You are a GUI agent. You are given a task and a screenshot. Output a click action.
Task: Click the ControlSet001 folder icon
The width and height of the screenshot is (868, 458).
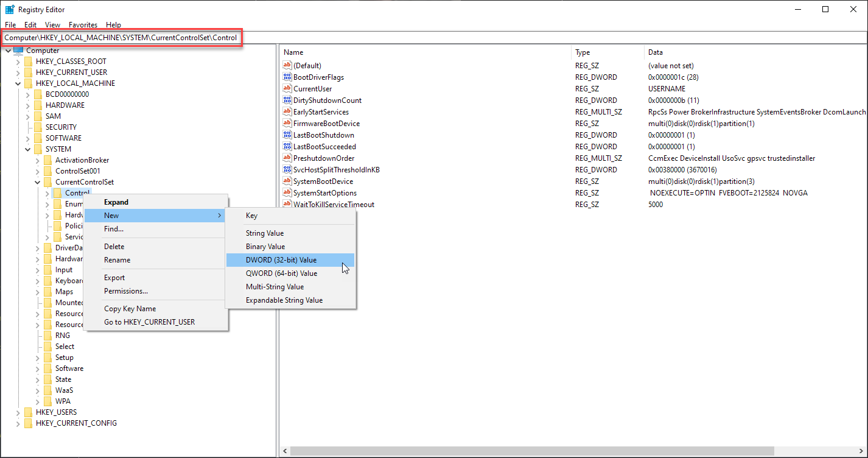tap(47, 171)
